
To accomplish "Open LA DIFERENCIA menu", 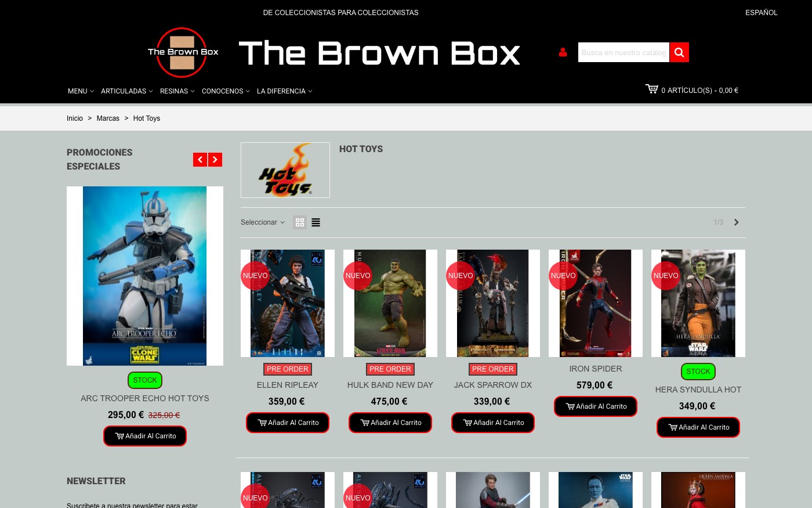I will pyautogui.click(x=284, y=91).
